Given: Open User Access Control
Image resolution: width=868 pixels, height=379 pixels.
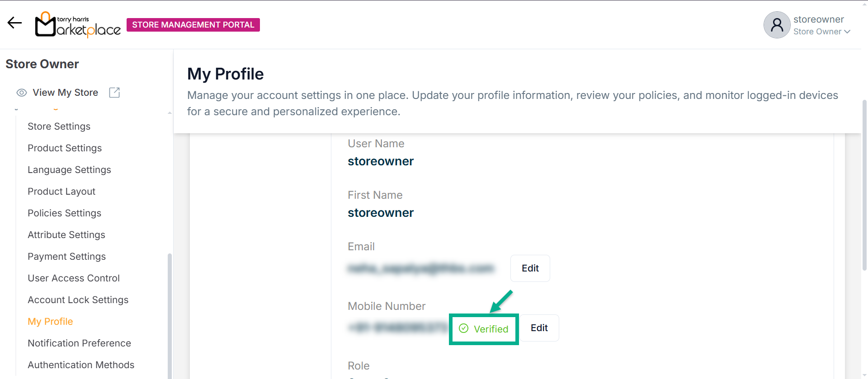Looking at the screenshot, I should click(74, 278).
